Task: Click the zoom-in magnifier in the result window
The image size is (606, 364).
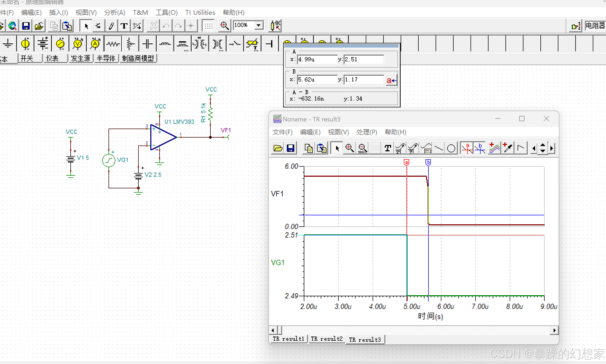Action: (x=350, y=148)
